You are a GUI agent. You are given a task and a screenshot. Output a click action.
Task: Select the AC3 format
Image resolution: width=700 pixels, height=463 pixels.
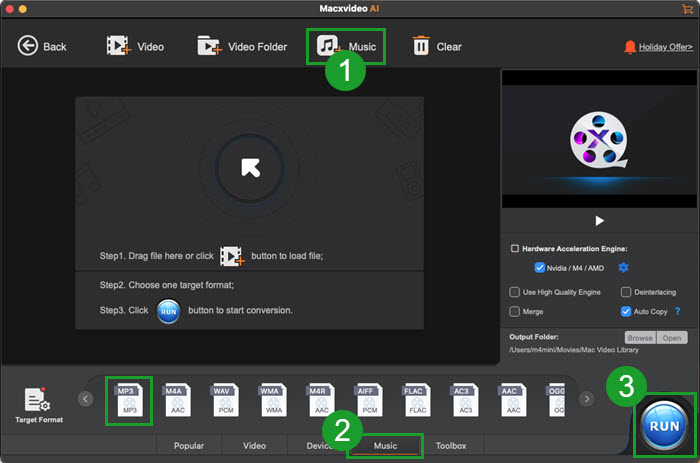[x=465, y=400]
